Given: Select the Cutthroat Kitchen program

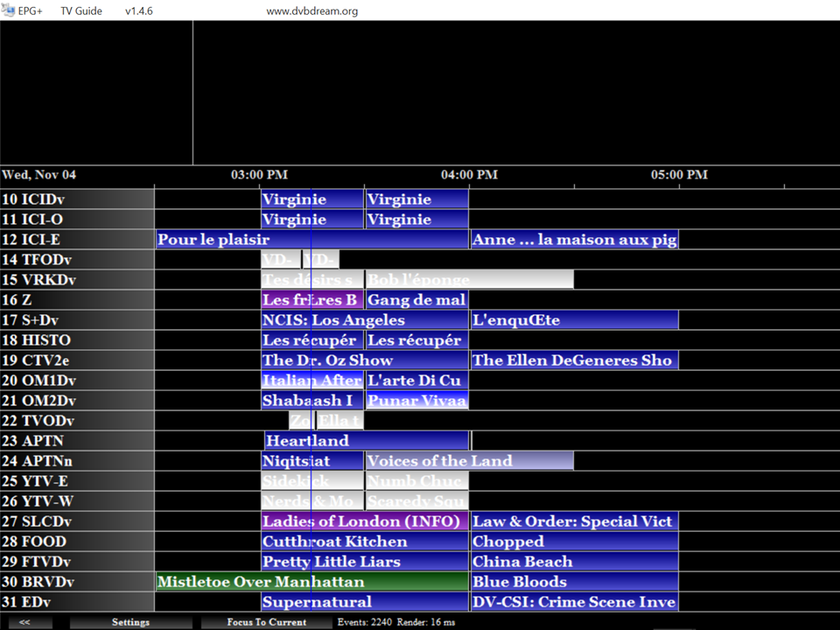Looking at the screenshot, I should 365,542.
